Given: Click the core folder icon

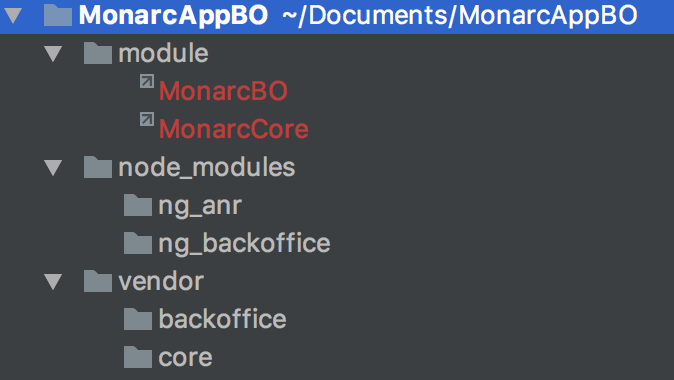Looking at the screenshot, I should (138, 357).
